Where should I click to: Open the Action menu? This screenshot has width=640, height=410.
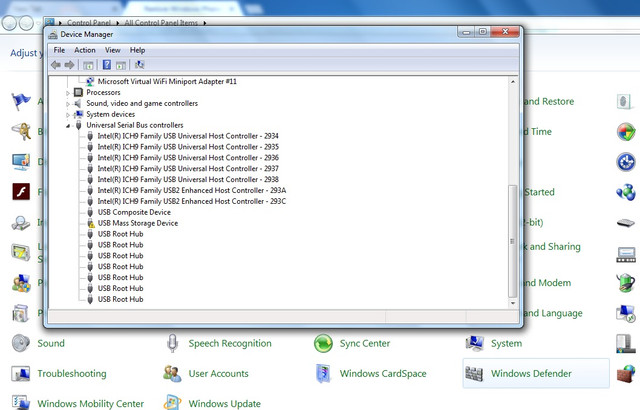coord(84,50)
